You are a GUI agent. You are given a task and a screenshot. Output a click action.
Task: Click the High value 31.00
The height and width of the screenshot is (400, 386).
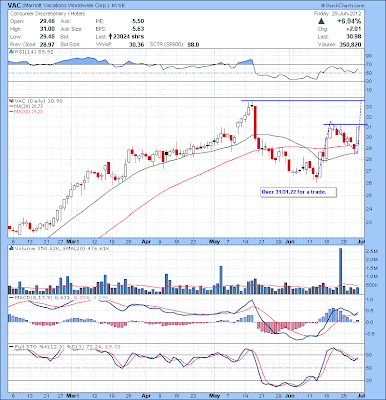pyautogui.click(x=47, y=29)
